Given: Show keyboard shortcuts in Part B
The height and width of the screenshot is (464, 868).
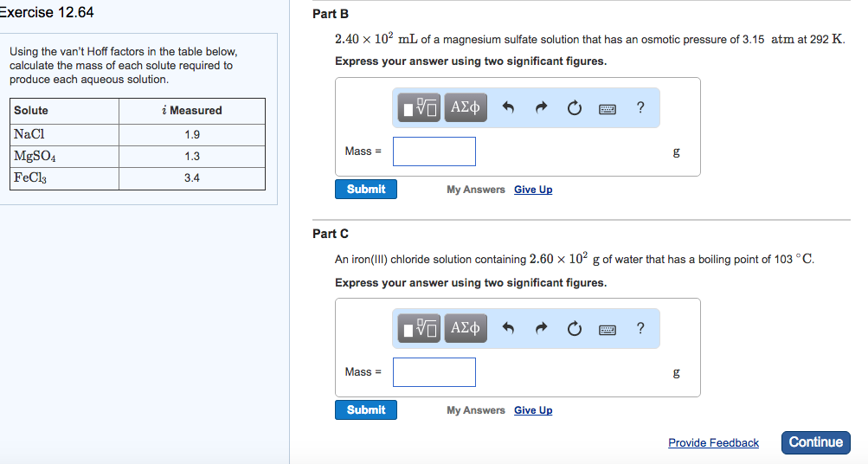Looking at the screenshot, I should [x=608, y=108].
